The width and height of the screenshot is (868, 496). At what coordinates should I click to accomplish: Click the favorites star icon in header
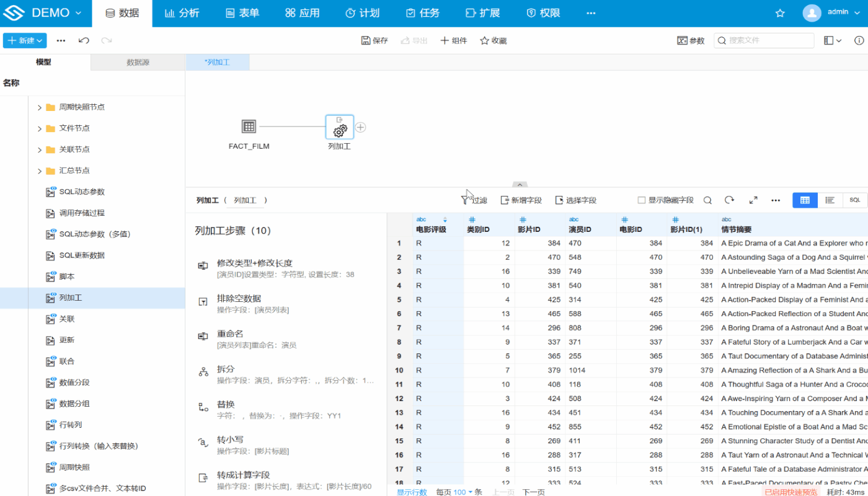click(780, 13)
